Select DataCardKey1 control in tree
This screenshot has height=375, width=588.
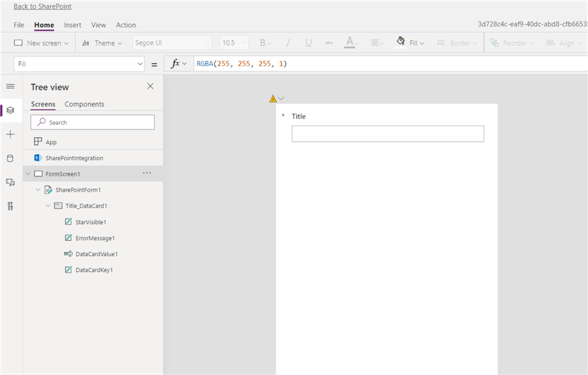point(94,270)
